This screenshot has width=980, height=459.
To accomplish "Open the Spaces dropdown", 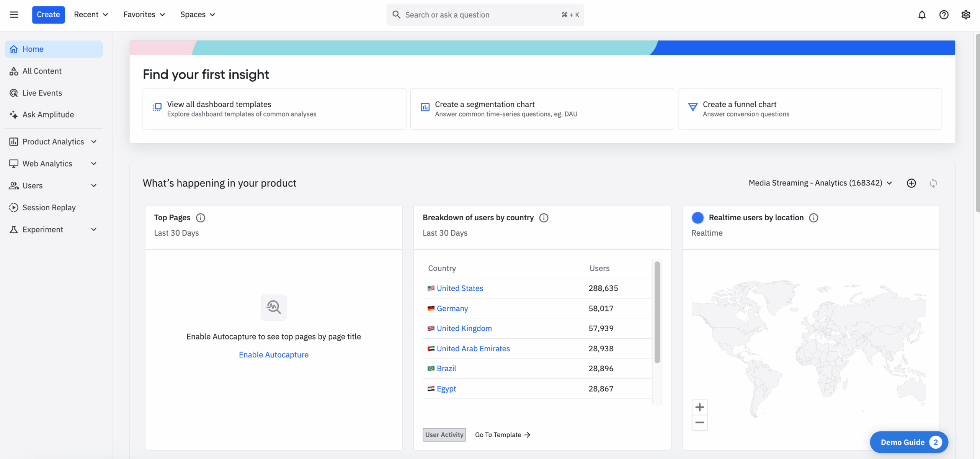I will coord(198,15).
